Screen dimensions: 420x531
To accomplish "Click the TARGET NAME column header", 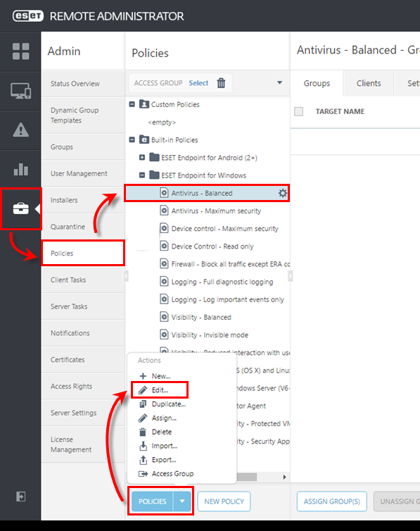I will coord(340,111).
